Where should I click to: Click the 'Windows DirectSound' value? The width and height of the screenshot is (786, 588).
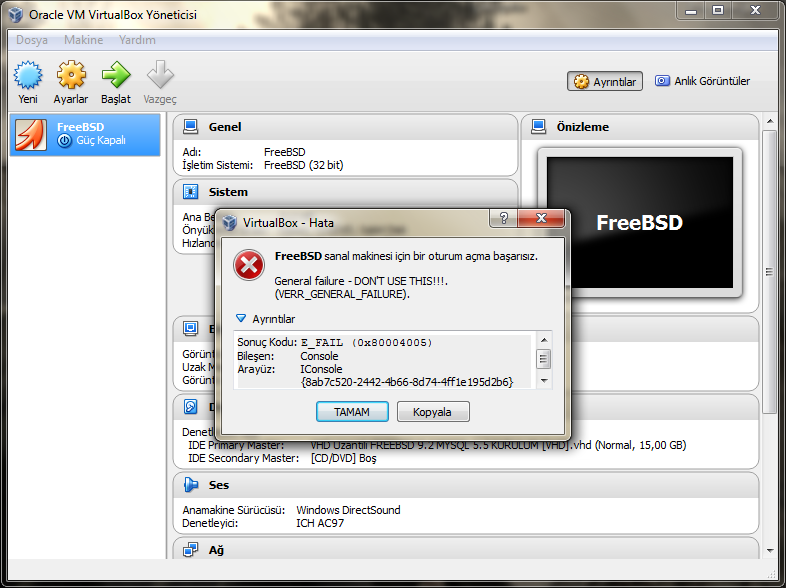point(348,510)
